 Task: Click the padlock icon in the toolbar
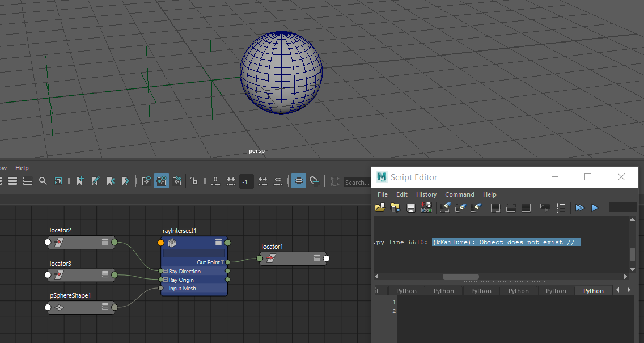[194, 181]
